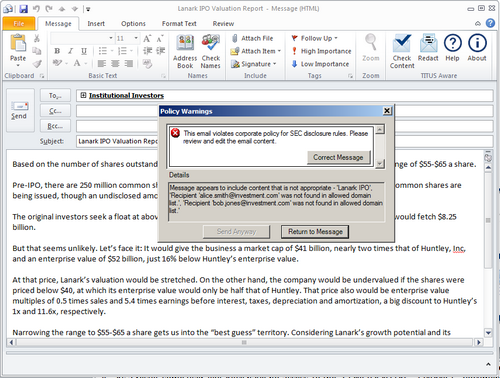Click the Grow Font icon
Viewport: 500px width, 378px height.
147,38
